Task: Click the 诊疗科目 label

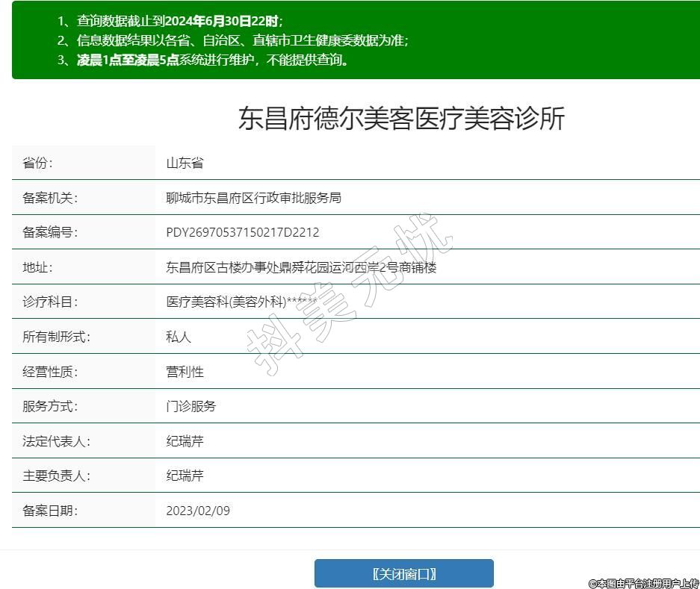Action: (x=50, y=302)
